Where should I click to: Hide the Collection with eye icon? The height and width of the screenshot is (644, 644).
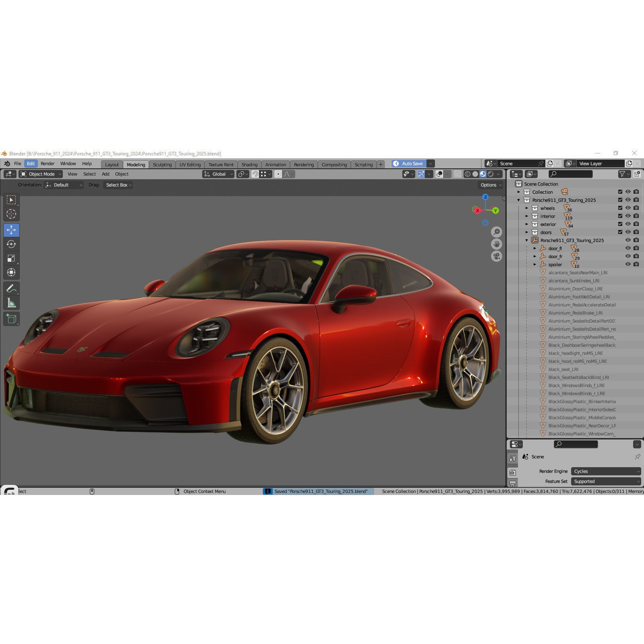click(628, 192)
